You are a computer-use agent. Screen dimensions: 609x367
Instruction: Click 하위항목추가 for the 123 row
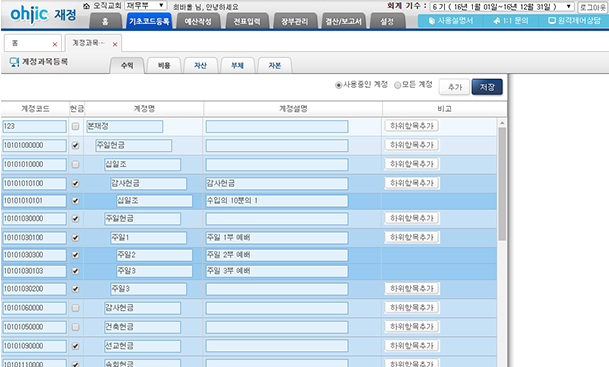coord(412,126)
